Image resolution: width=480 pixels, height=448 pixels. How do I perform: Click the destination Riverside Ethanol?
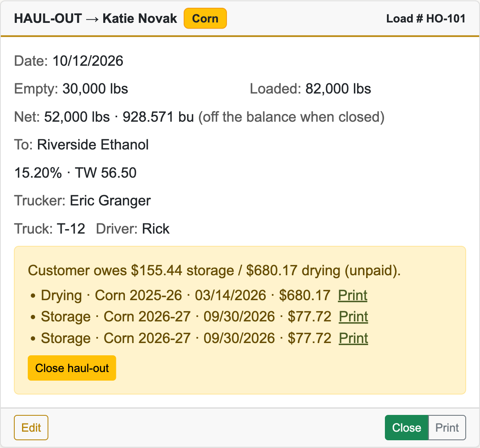[93, 145]
